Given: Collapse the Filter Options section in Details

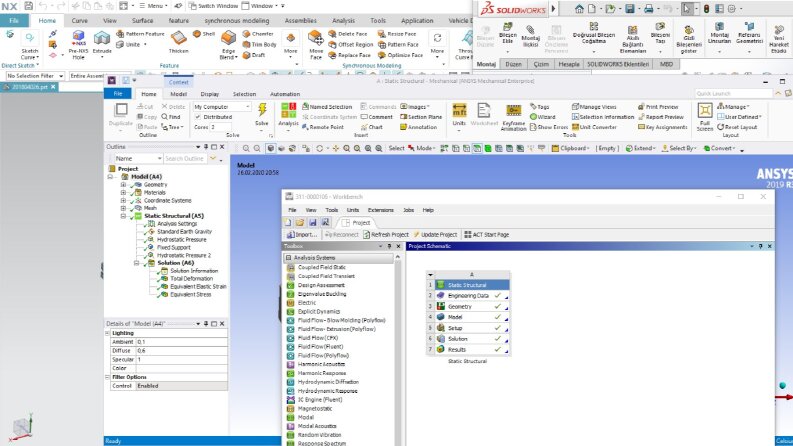Looking at the screenshot, I should tap(107, 377).
